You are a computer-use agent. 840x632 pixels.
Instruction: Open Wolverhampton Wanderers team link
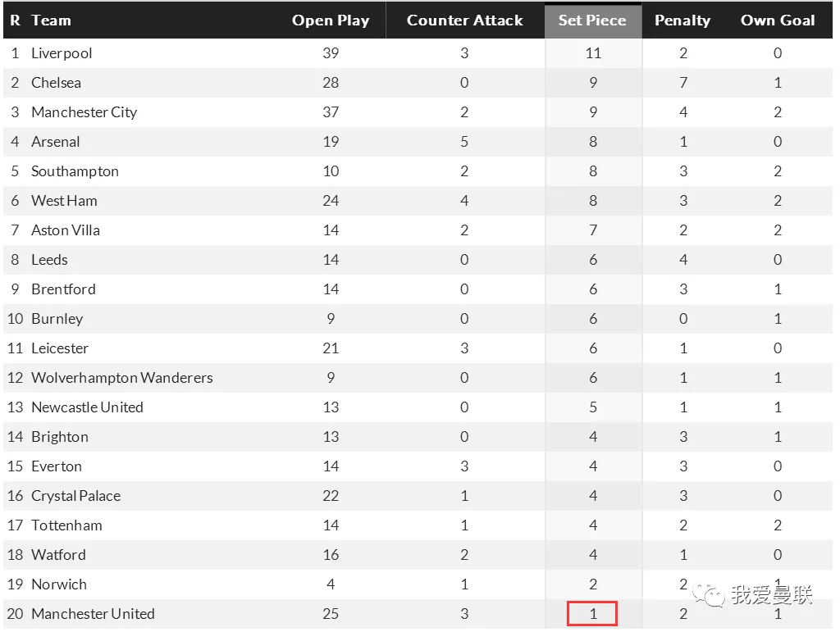click(x=121, y=378)
